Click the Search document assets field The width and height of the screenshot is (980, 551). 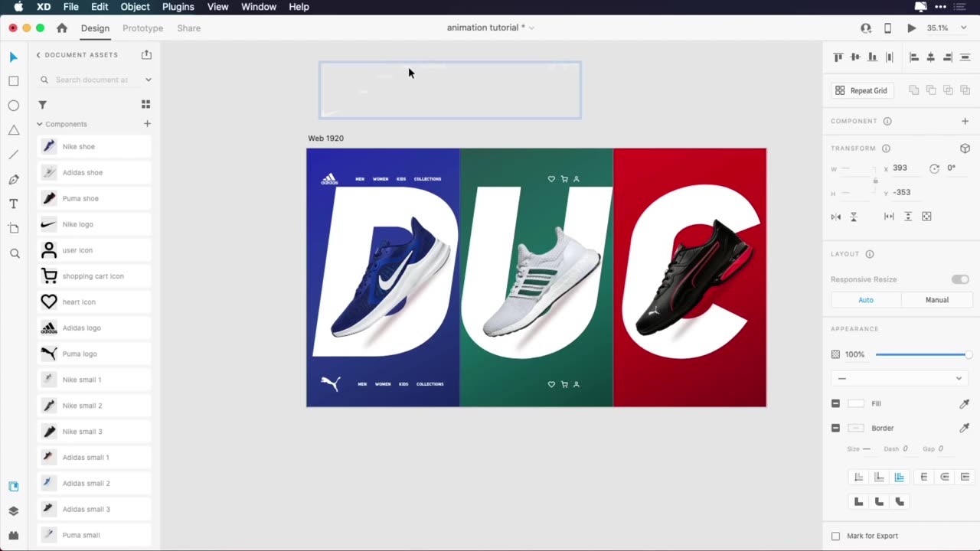tap(91, 80)
